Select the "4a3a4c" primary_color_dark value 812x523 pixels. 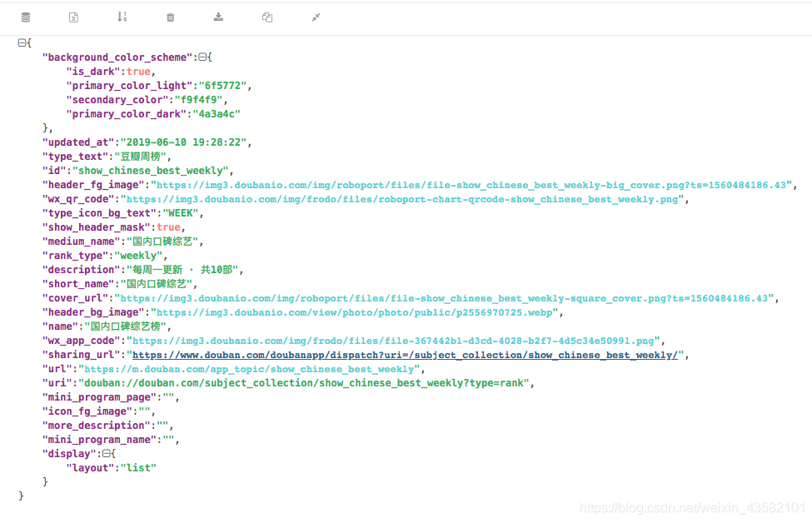[x=217, y=114]
